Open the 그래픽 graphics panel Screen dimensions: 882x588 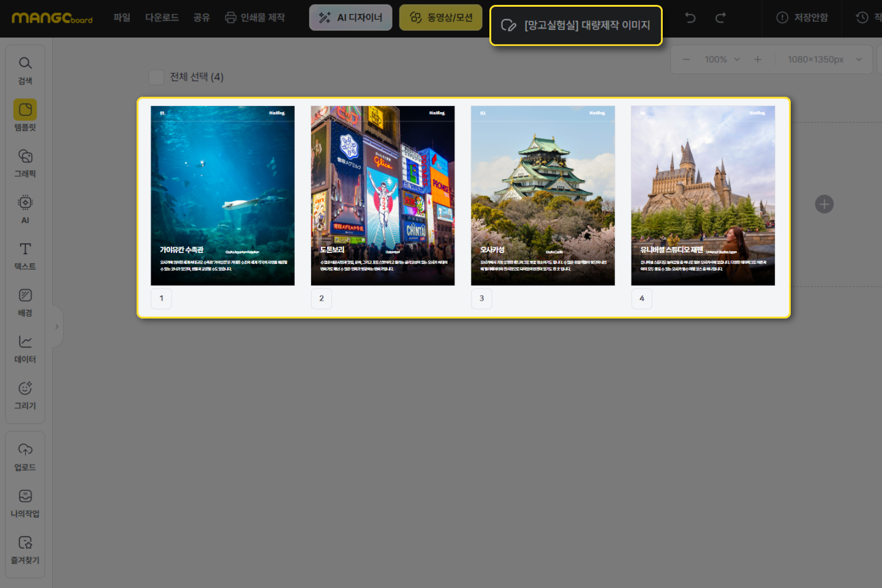(25, 163)
